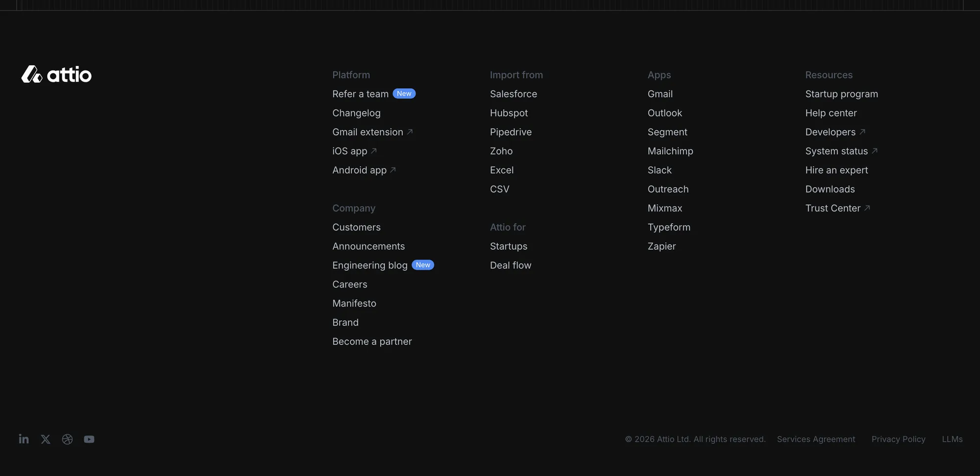Open the Slack app link
Image resolution: width=980 pixels, height=476 pixels.
point(660,170)
